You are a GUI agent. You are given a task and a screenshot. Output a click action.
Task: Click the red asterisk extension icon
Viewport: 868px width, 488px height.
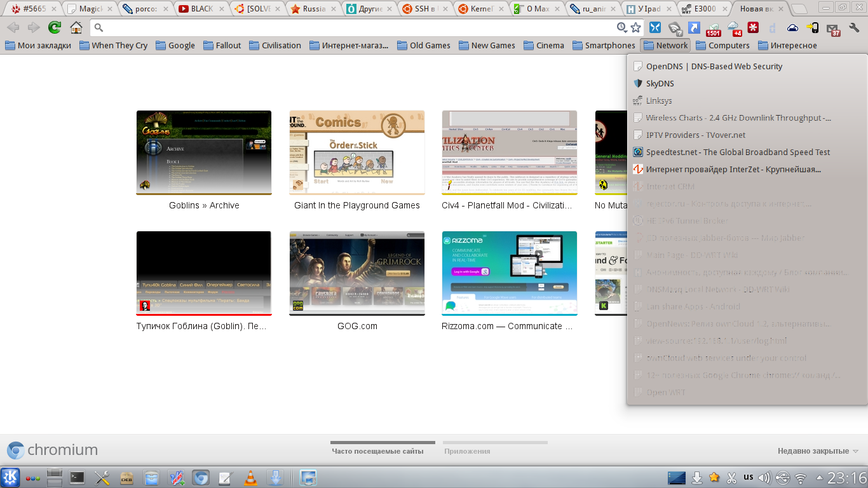tap(753, 27)
